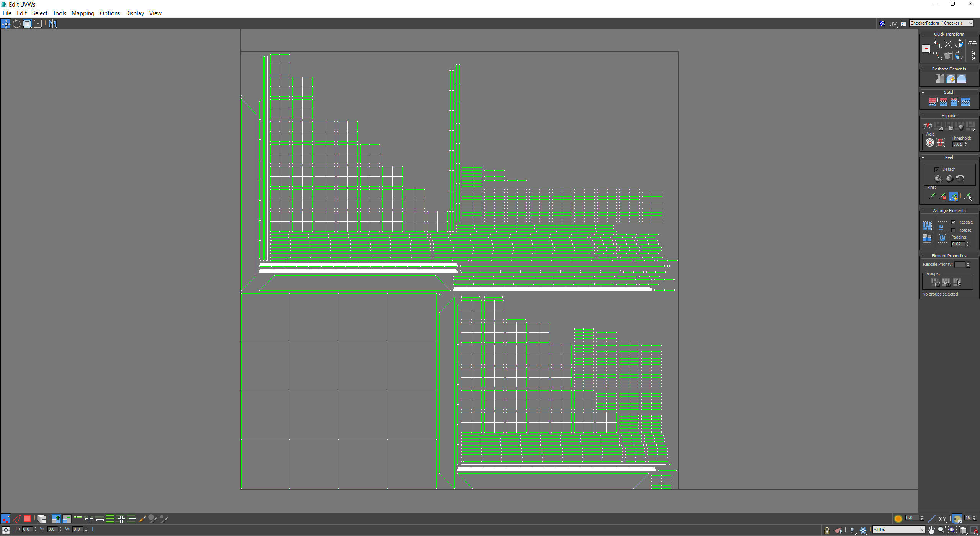The height and width of the screenshot is (536, 980).
Task: Collapse the Peel rollout
Action: tap(923, 157)
